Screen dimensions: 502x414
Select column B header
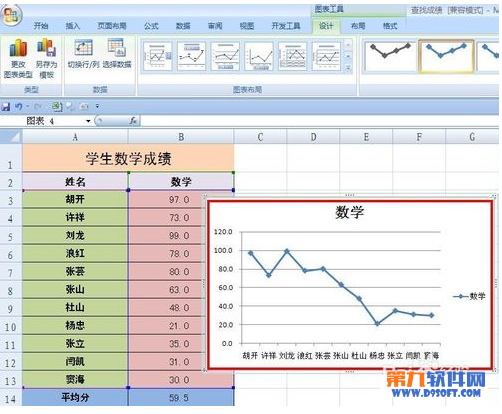click(x=181, y=137)
